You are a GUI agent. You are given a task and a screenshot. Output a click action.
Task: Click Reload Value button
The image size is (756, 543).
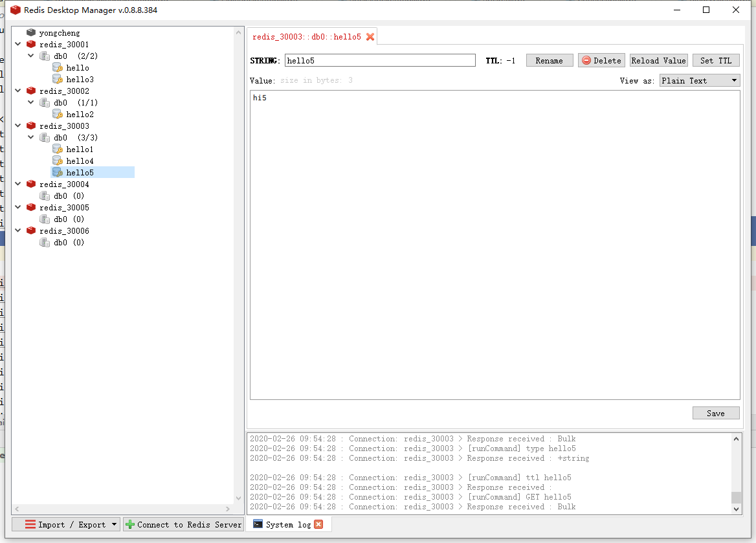pyautogui.click(x=658, y=60)
